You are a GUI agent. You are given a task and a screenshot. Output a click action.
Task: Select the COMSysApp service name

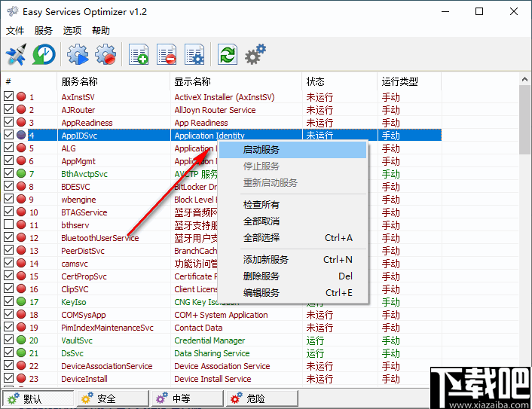tap(84, 315)
